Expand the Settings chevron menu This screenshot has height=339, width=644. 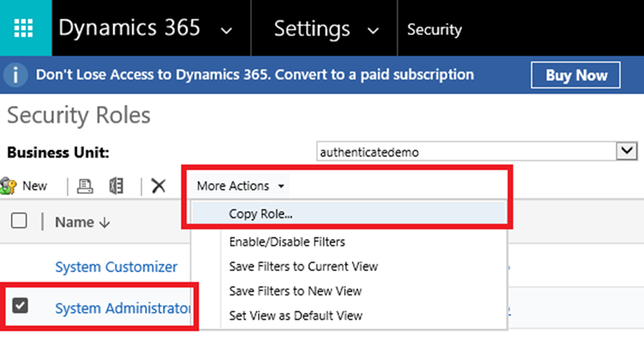[374, 31]
